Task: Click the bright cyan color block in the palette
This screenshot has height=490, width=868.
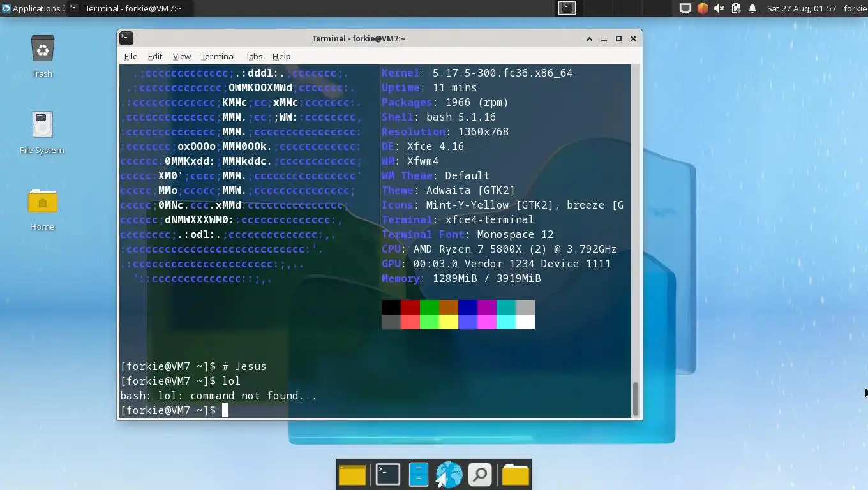Action: 506,322
